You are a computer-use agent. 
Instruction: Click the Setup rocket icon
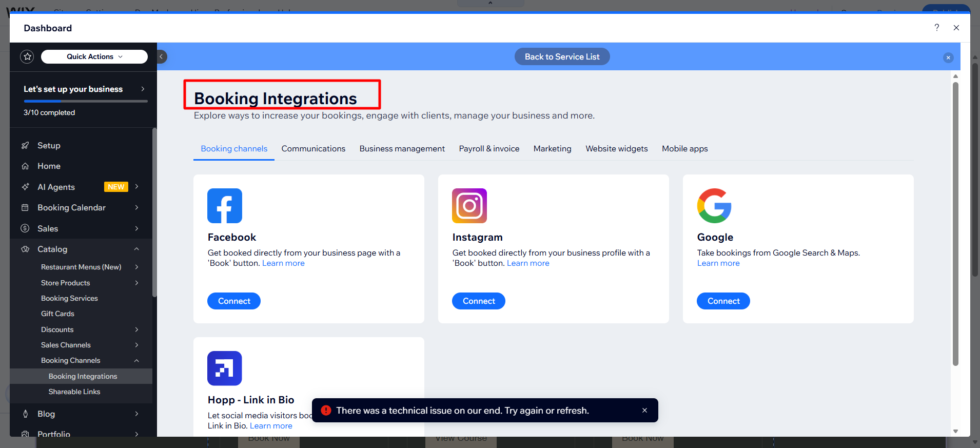[25, 146]
